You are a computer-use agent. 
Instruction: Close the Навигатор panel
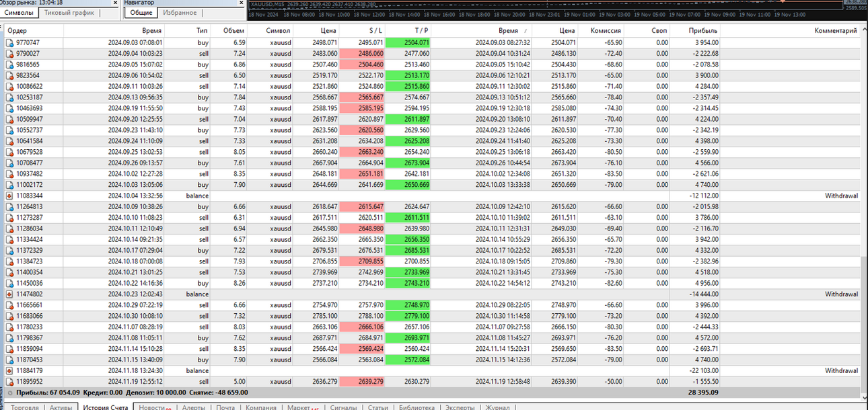point(242,3)
